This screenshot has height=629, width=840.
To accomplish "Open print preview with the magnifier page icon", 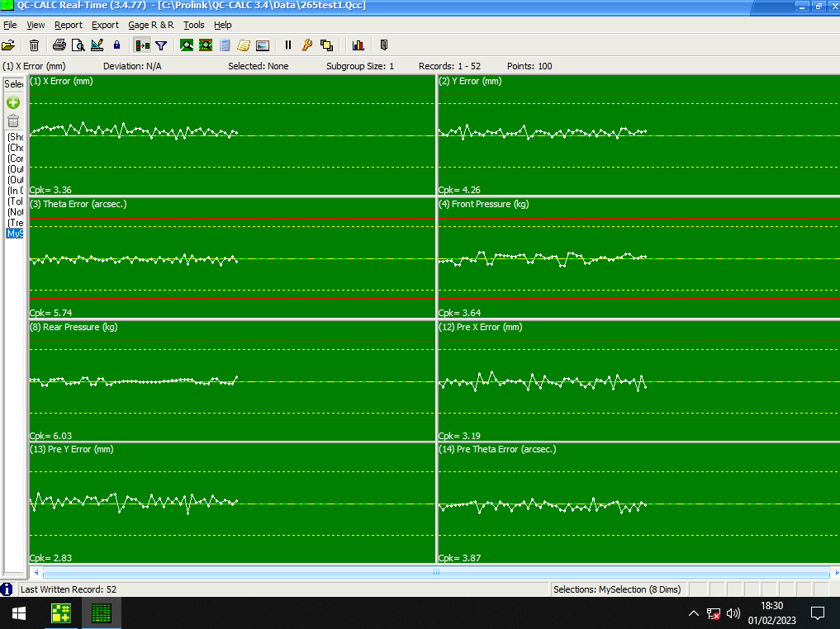I will [78, 45].
